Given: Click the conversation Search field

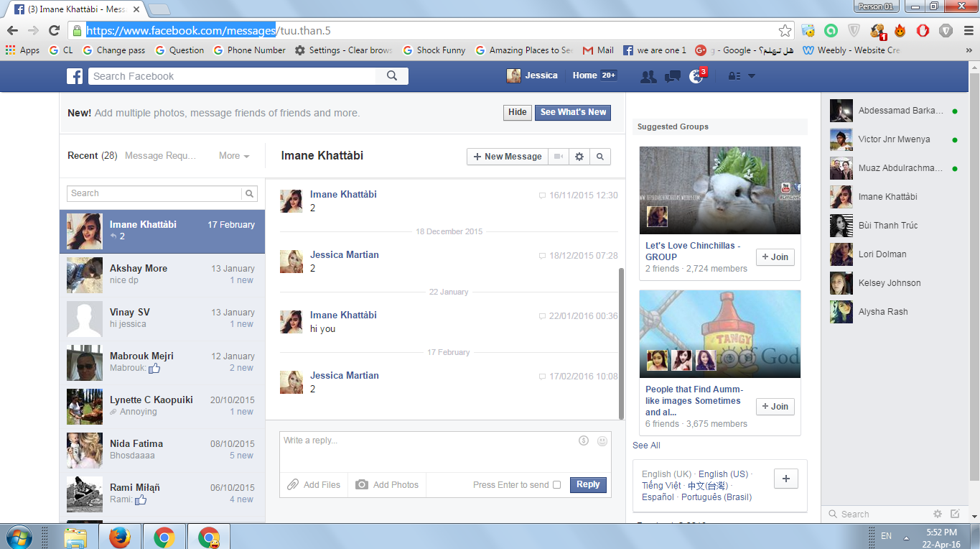Looking at the screenshot, I should [154, 193].
